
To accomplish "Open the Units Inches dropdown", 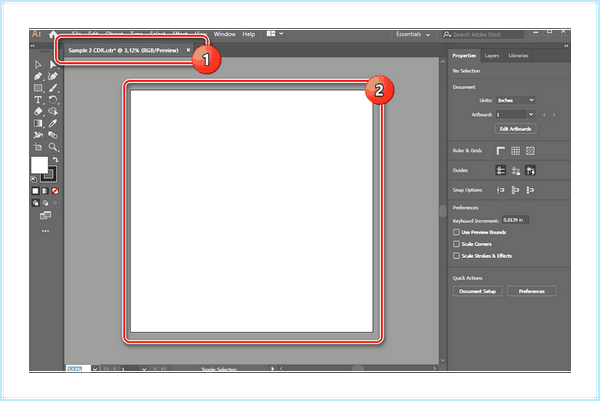I will point(515,100).
